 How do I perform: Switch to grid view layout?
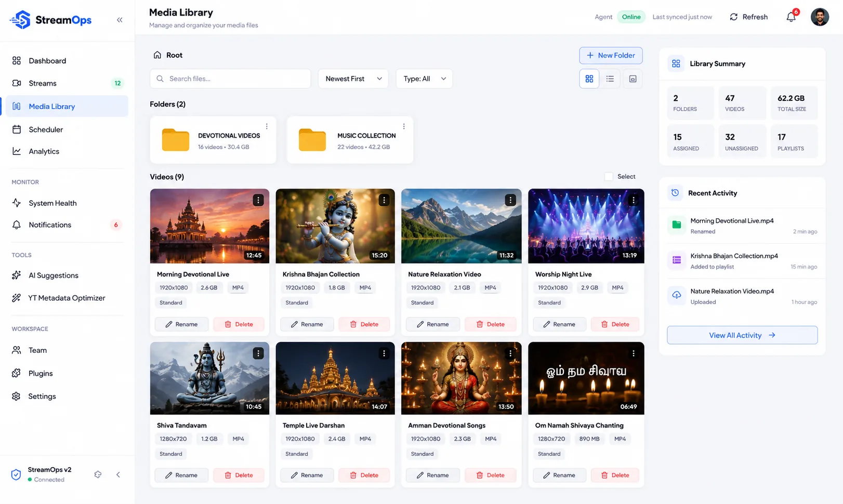coord(589,79)
